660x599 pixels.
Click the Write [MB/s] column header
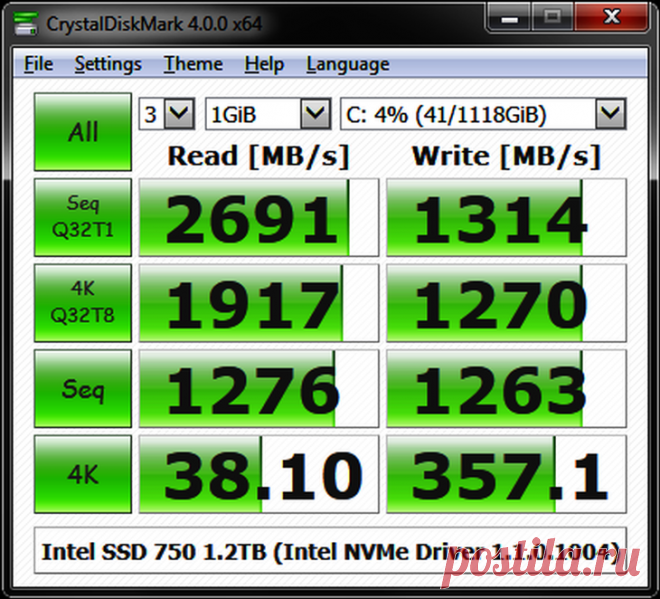click(x=506, y=156)
